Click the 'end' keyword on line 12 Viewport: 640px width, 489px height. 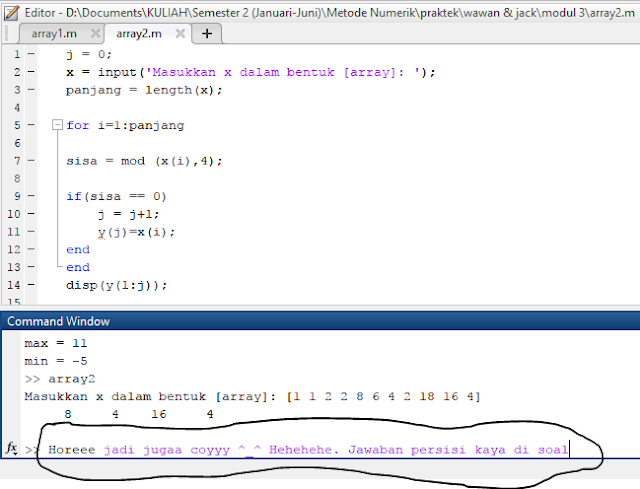(x=78, y=249)
